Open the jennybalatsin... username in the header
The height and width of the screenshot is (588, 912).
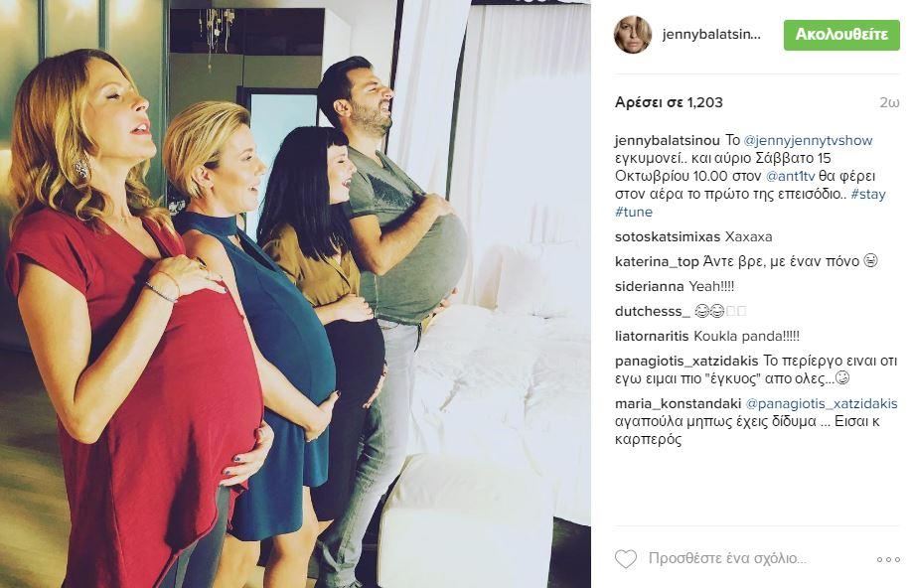[711, 35]
